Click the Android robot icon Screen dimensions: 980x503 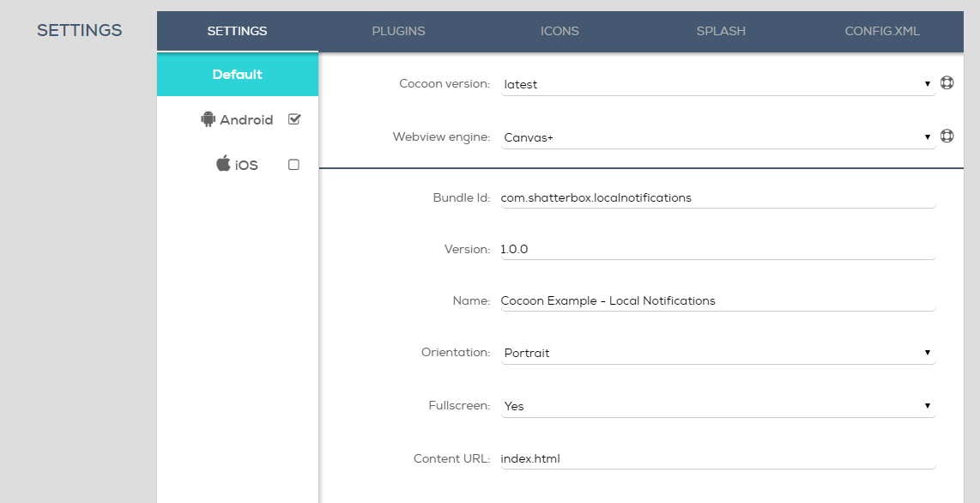[208, 119]
